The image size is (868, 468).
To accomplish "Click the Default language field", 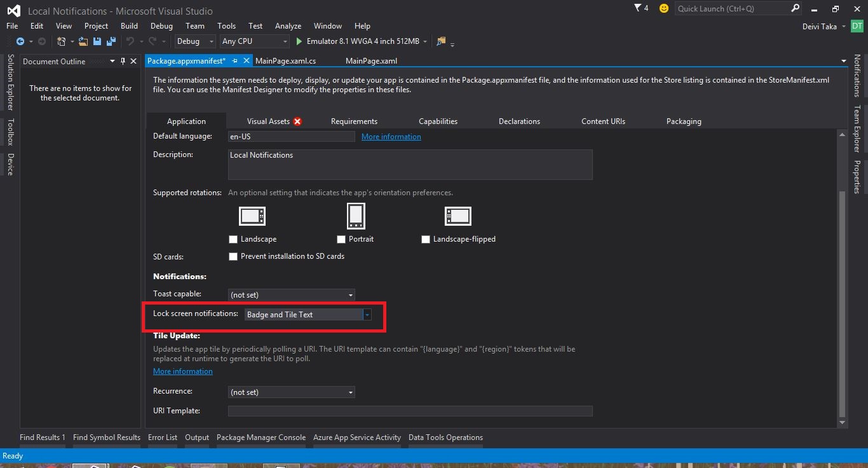I will (x=291, y=137).
